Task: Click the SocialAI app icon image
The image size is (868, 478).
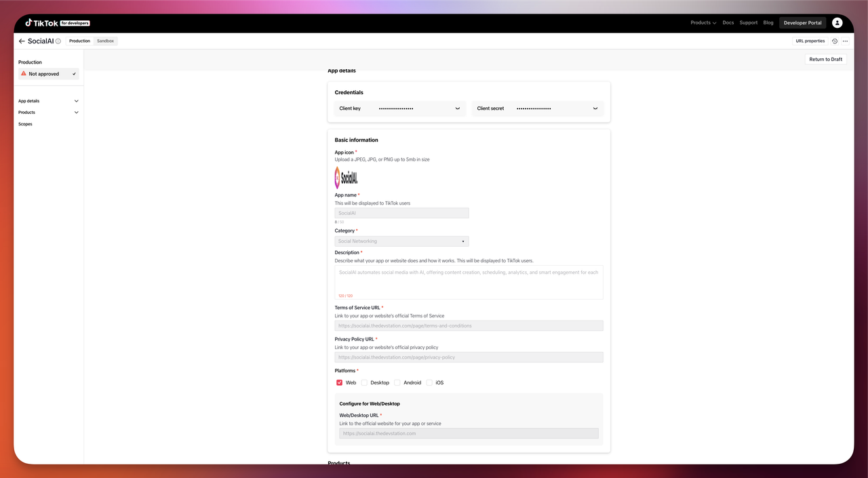Action: coord(346,178)
